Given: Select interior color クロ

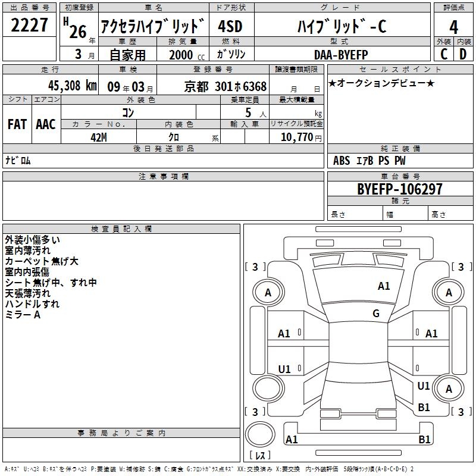Looking at the screenshot, I should pos(174,137).
